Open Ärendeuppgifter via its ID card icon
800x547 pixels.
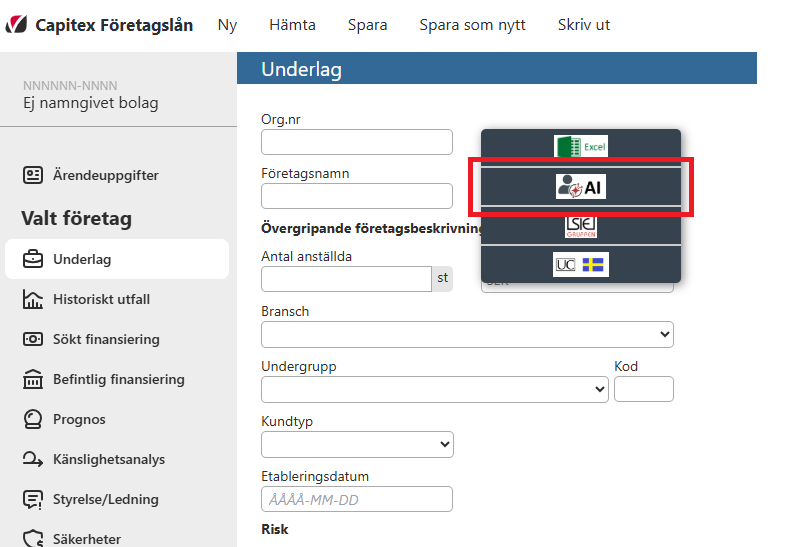click(x=33, y=176)
